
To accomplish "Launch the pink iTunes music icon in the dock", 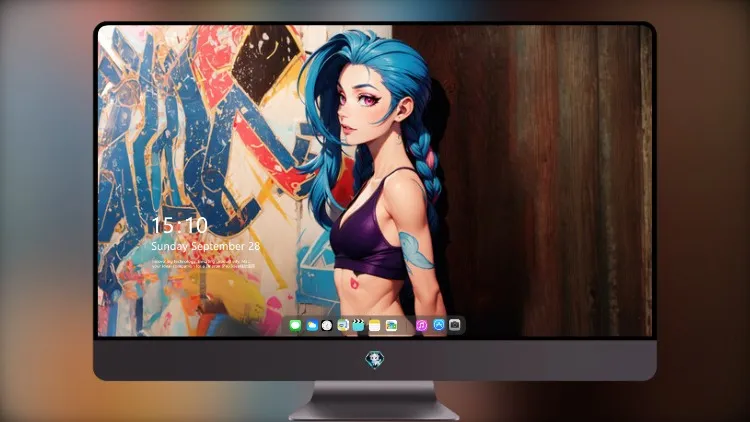I will click(x=421, y=326).
